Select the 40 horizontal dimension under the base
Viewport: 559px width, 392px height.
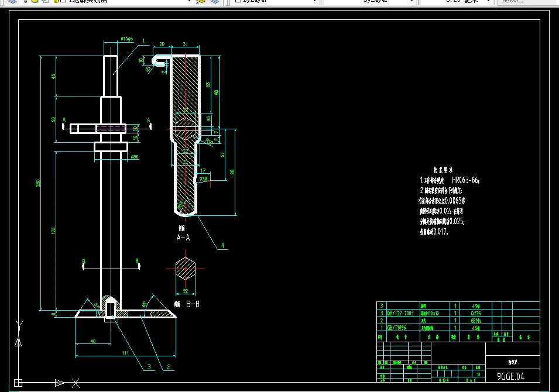tap(93, 341)
